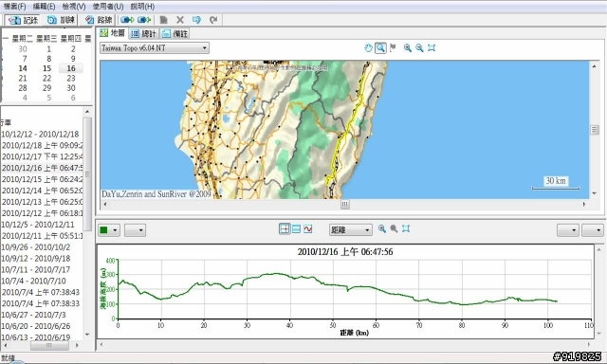The width and height of the screenshot is (607, 364).
Task: Select calendar day 16
Action: (x=71, y=68)
